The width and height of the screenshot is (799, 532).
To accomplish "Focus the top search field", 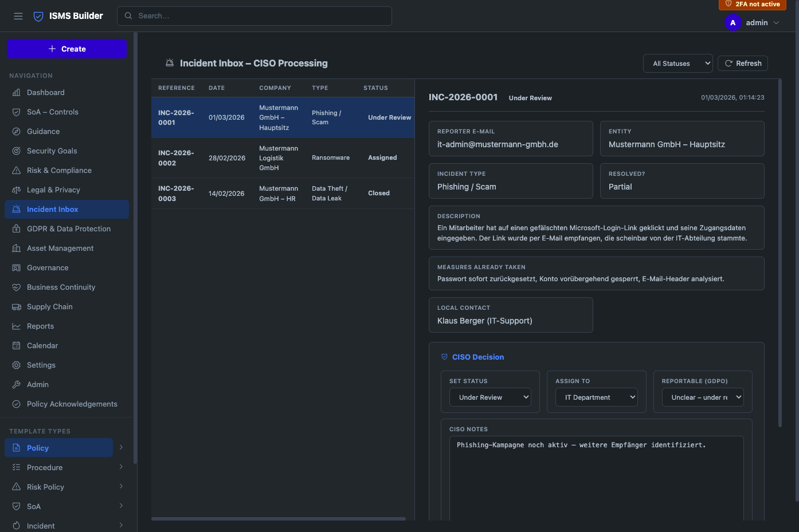I will coord(254,16).
